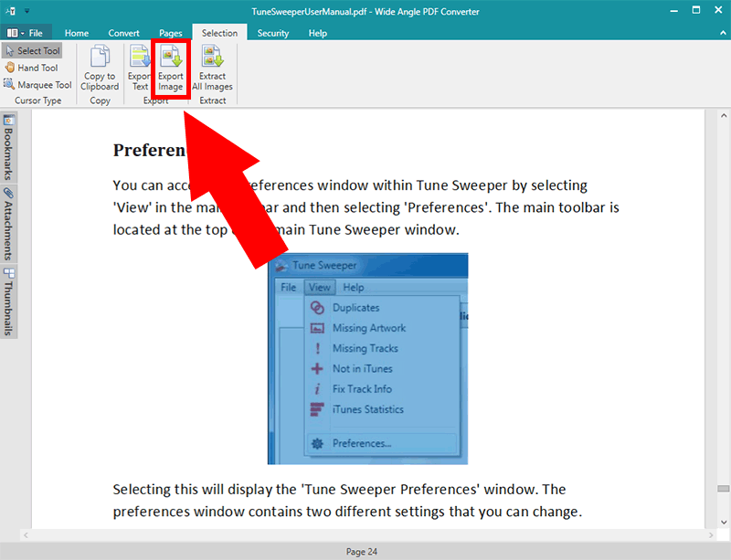Click the text 'Selecting this will display'
The image size is (731, 560).
click(x=193, y=490)
